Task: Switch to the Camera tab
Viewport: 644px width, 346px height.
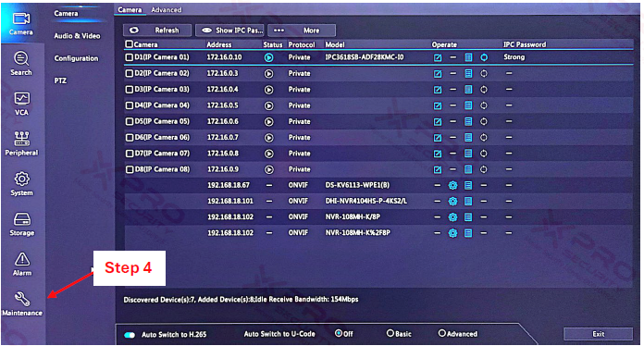Action: tap(130, 10)
